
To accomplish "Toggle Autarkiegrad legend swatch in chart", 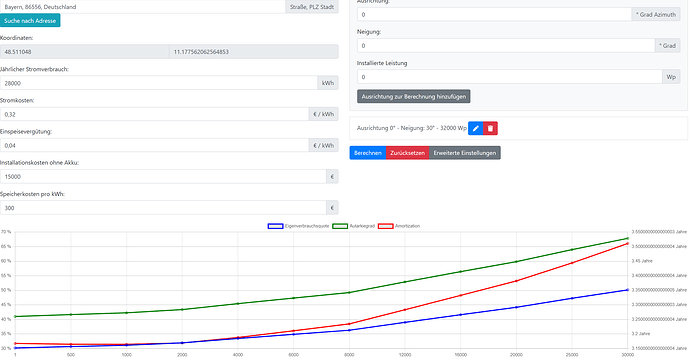I will click(340, 226).
